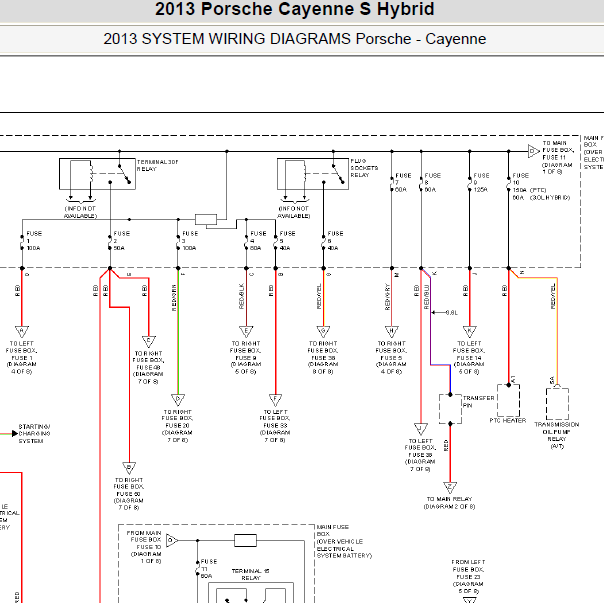Click arrow connector beside 'FROM MAIN FUSE BOX FUSE 10'
The height and width of the screenshot is (603, 604).
pos(172,540)
